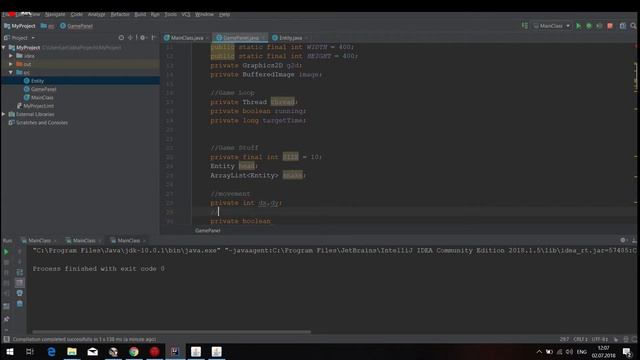This screenshot has height=360, width=640.
Task: Switch to MainClass.java editor tab
Action: coord(186,38)
